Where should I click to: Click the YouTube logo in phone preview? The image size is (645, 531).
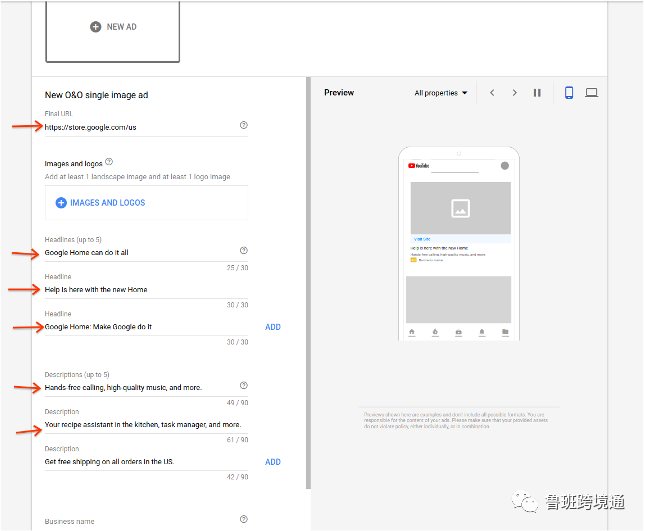(x=418, y=166)
